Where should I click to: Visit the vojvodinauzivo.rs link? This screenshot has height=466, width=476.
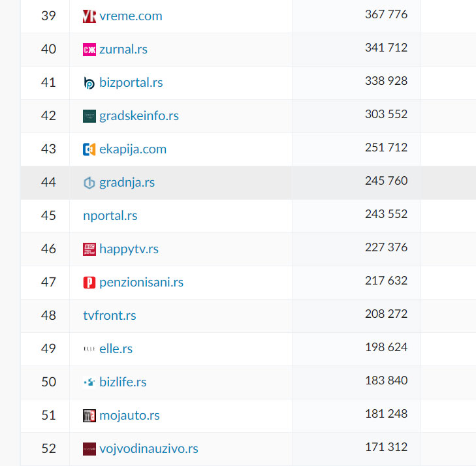(x=148, y=448)
